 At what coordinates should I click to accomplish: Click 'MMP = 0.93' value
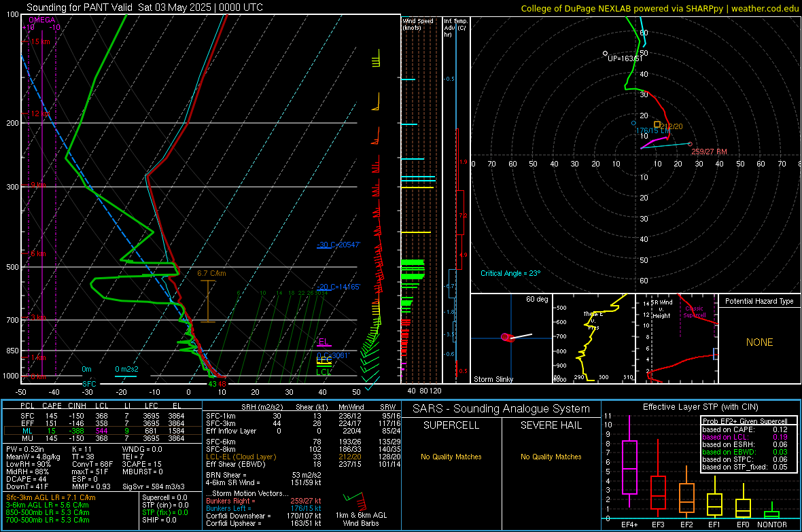pyautogui.click(x=92, y=486)
